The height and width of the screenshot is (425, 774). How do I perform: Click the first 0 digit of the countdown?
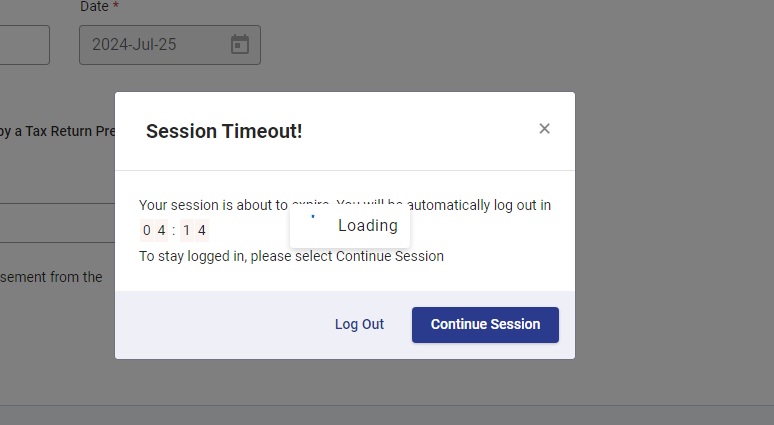[147, 230]
